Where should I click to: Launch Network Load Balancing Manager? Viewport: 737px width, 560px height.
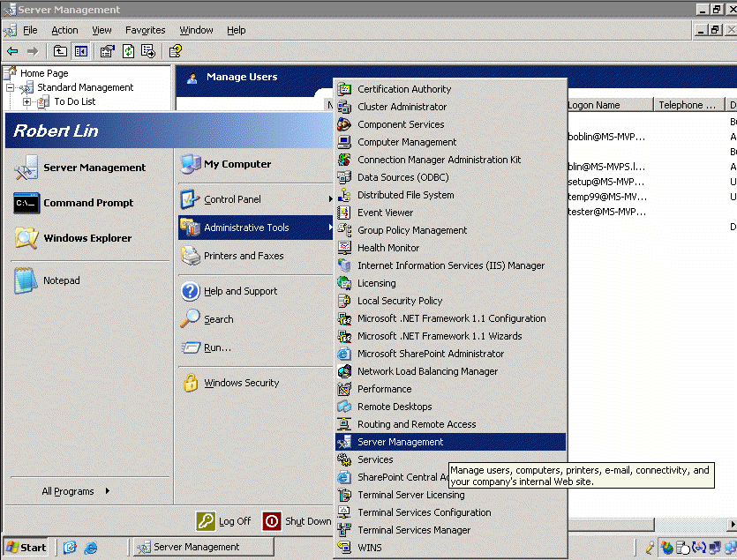(450, 371)
